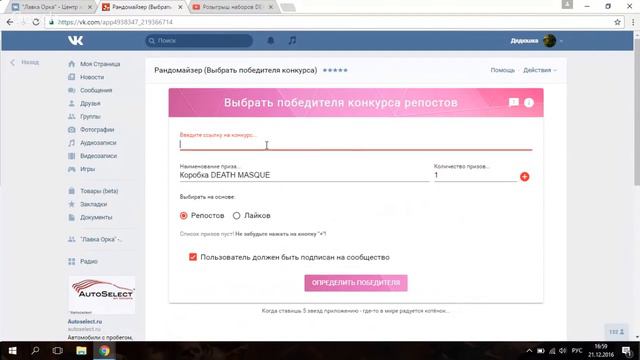Expand user menu arrow next to avatar
Image resolution: width=640 pixels, height=360 pixels.
point(561,41)
